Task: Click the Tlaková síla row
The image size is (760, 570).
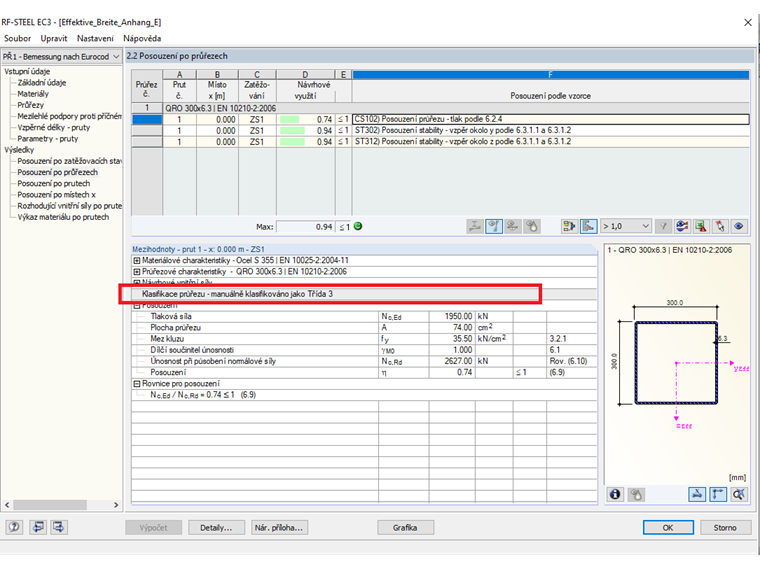Action: pos(364,316)
